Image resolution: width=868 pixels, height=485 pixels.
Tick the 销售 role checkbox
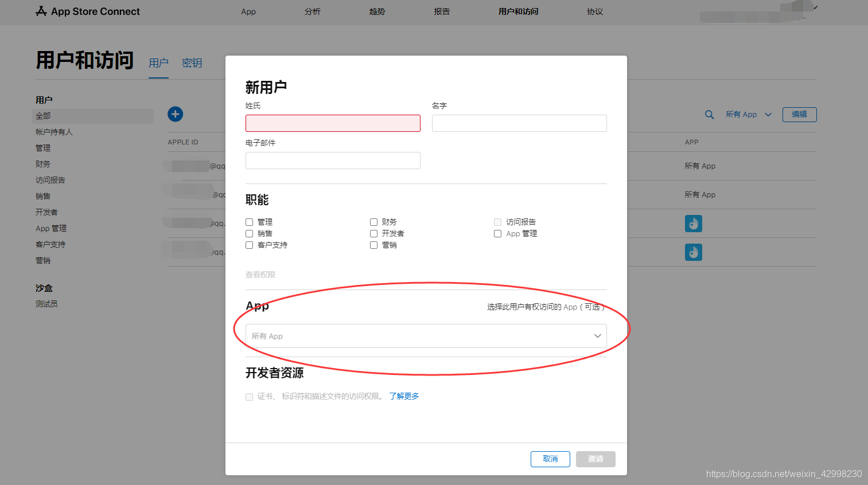pos(250,233)
